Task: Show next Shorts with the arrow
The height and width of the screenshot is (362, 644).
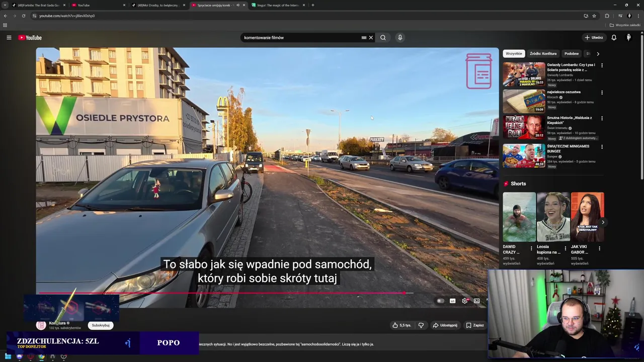Action: click(603, 222)
